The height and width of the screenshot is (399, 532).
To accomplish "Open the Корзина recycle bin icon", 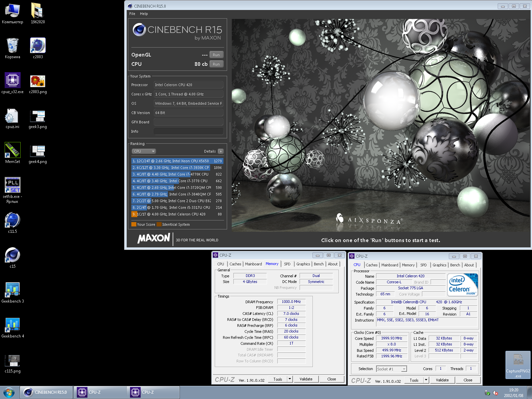I will (13, 48).
